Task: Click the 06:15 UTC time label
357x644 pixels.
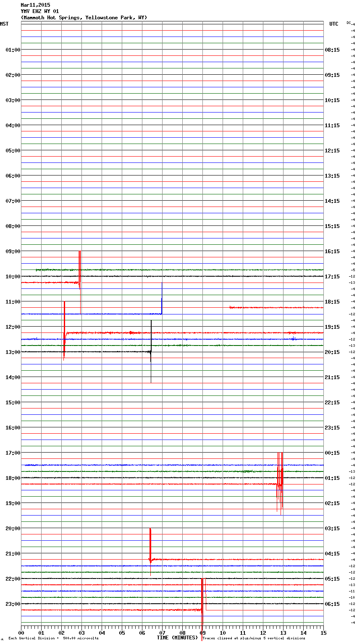Action: click(332, 604)
